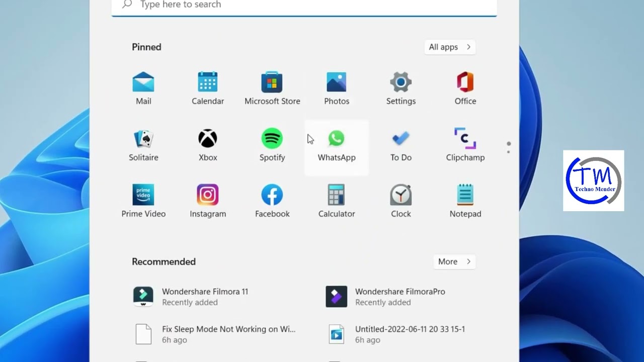This screenshot has width=644, height=362.
Task: Show All apps list
Action: (450, 47)
